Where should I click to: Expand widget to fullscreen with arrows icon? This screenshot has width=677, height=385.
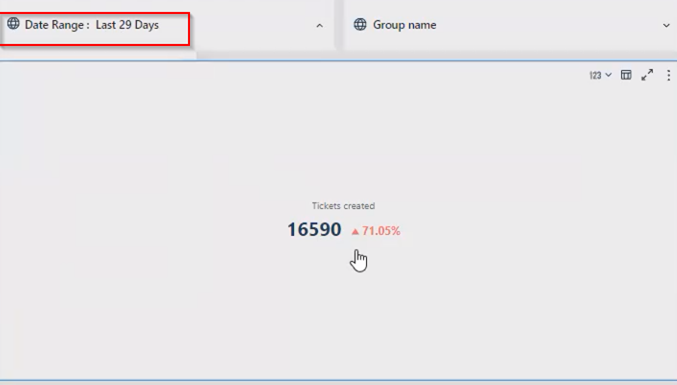[x=647, y=75]
